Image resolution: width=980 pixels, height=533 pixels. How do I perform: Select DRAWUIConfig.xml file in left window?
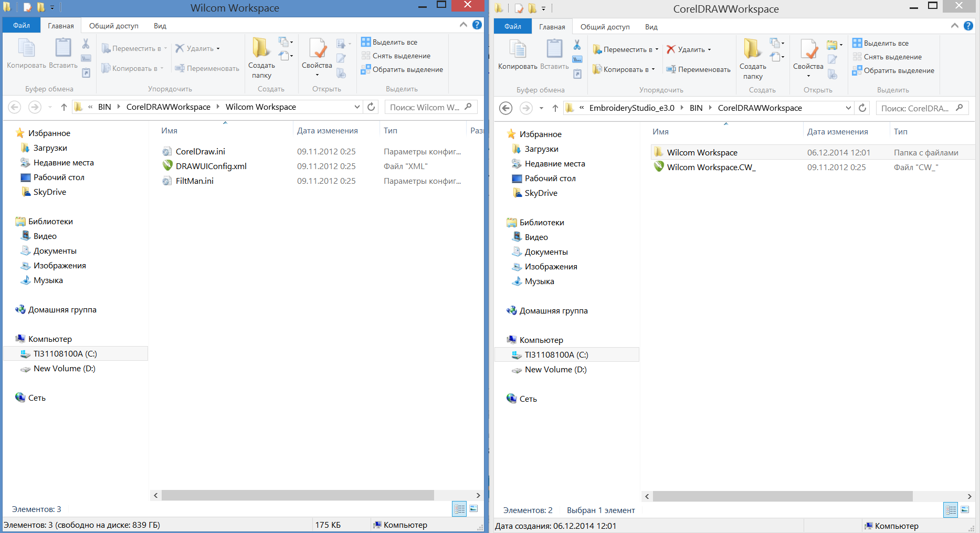(211, 166)
